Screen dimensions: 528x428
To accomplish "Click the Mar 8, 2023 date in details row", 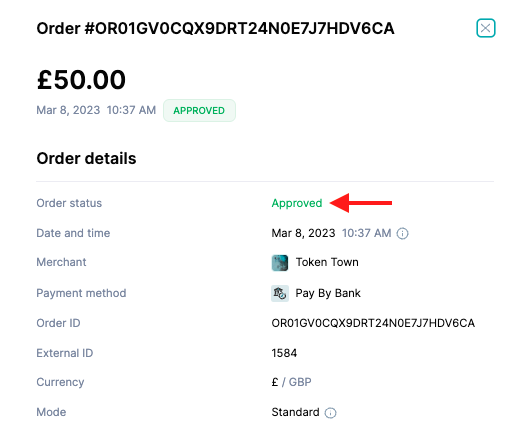I will 303,233.
